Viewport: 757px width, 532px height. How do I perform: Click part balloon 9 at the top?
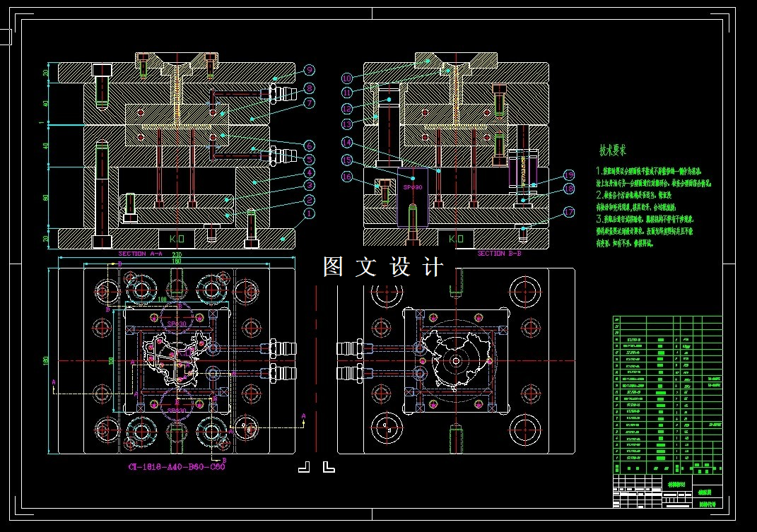310,70
